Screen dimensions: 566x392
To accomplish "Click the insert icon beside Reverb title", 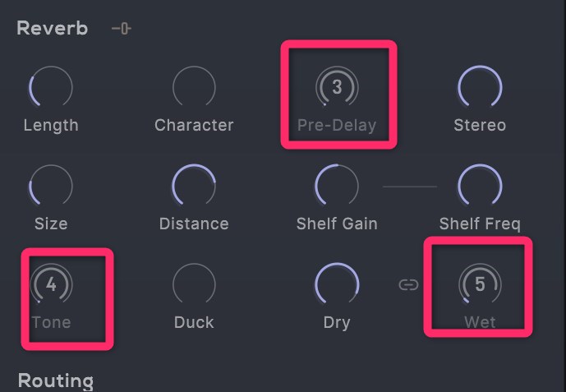I will pyautogui.click(x=122, y=29).
